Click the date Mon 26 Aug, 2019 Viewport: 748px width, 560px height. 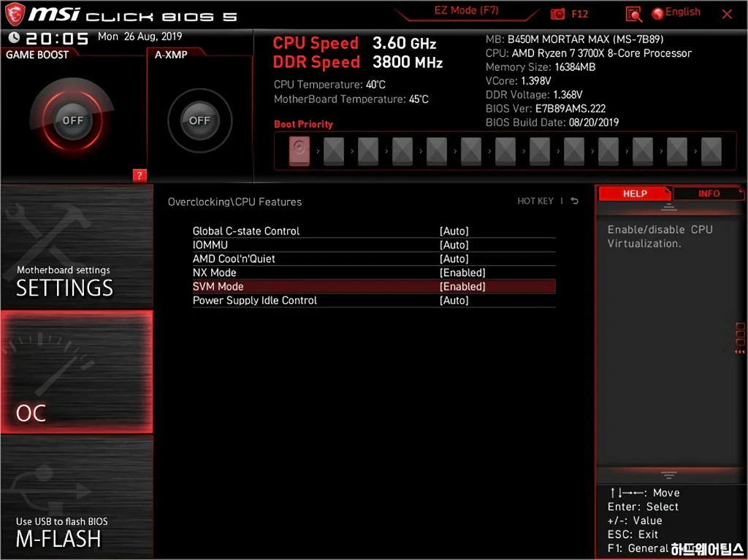tap(140, 37)
